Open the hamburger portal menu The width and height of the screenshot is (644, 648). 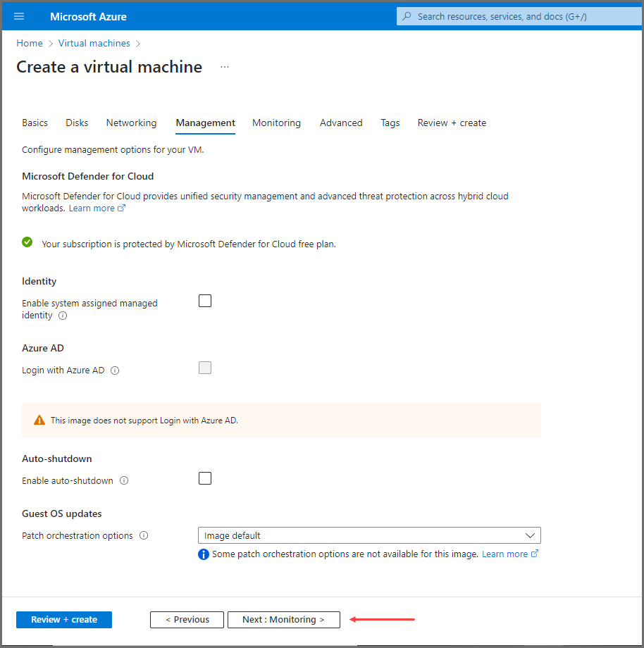(x=19, y=16)
